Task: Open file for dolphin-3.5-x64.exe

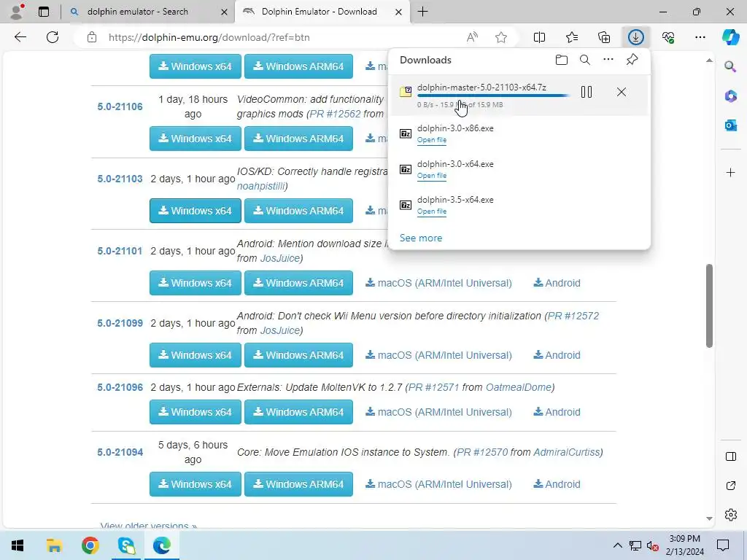Action: tap(432, 211)
